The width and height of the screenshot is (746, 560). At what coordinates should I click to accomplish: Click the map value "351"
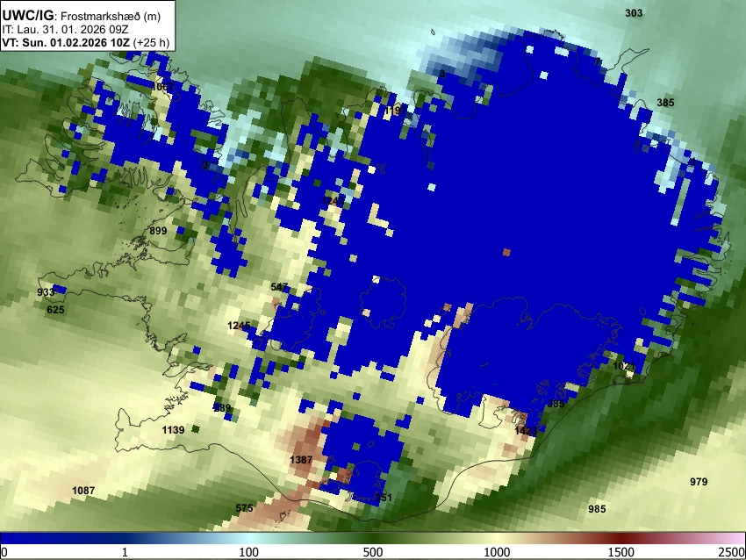pos(384,498)
